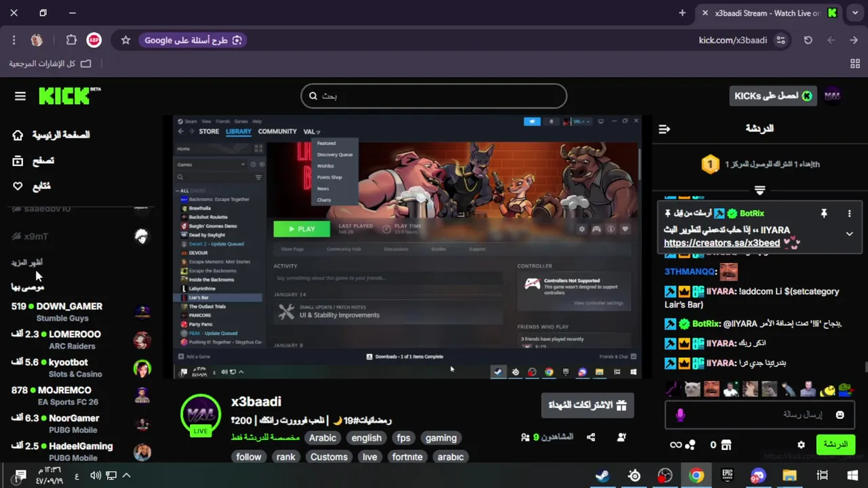Select the gaming tag chip

pos(441,438)
